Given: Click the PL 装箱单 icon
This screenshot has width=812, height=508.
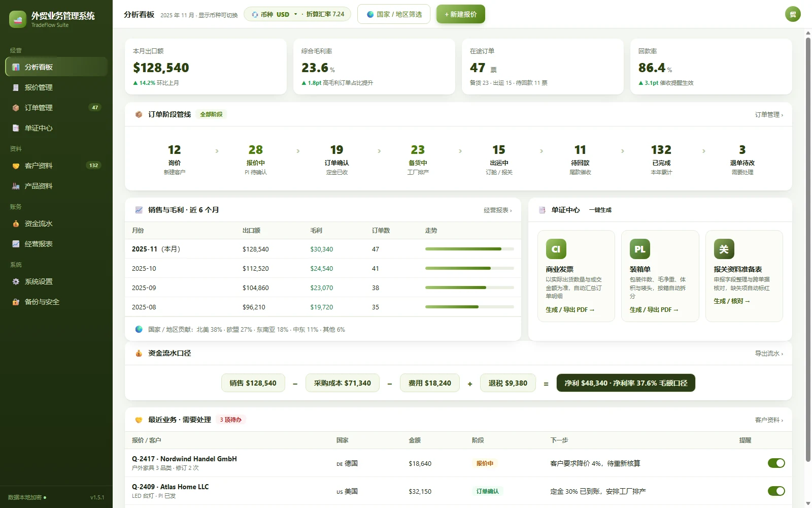Looking at the screenshot, I should click(640, 249).
